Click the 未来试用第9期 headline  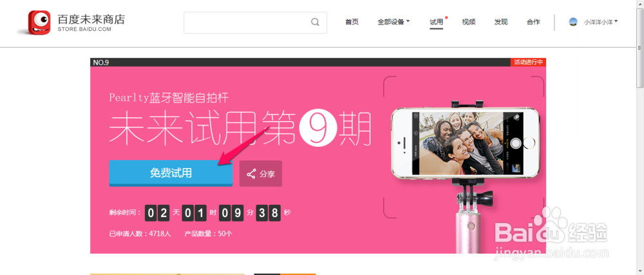coord(240,128)
